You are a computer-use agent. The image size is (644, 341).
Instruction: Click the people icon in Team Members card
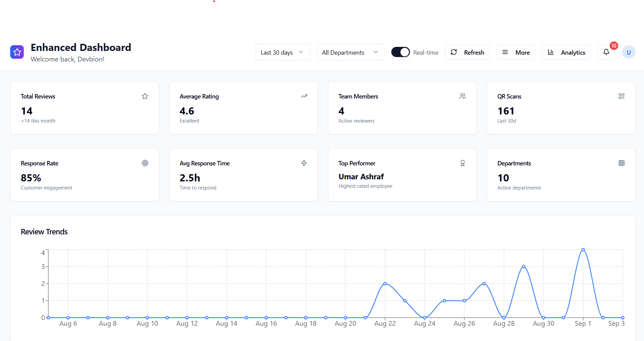point(463,96)
